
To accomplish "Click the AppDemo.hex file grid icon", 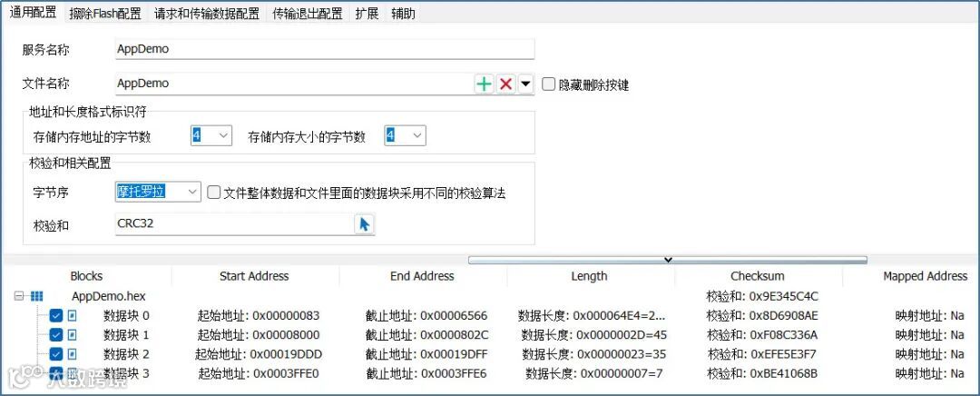I will 37,296.
